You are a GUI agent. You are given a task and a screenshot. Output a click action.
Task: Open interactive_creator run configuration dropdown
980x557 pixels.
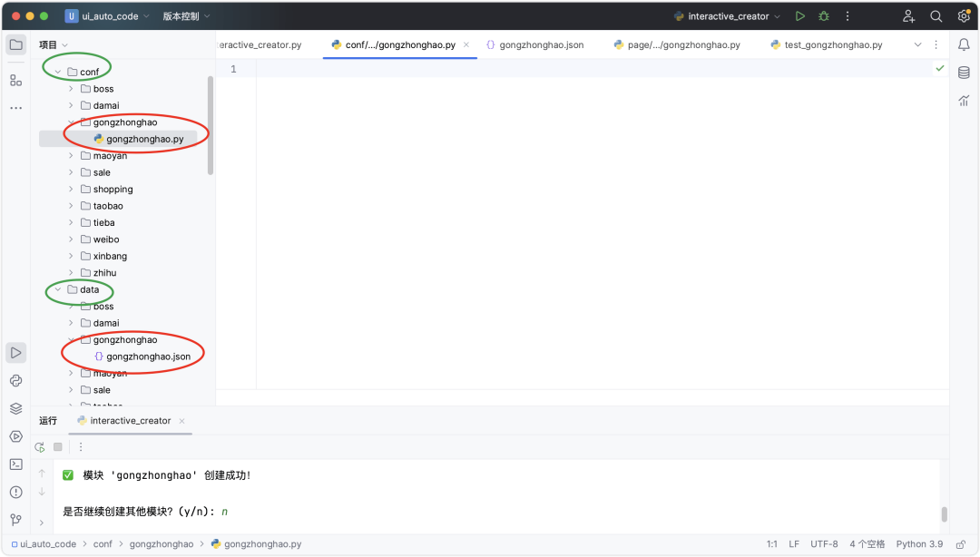[728, 16]
